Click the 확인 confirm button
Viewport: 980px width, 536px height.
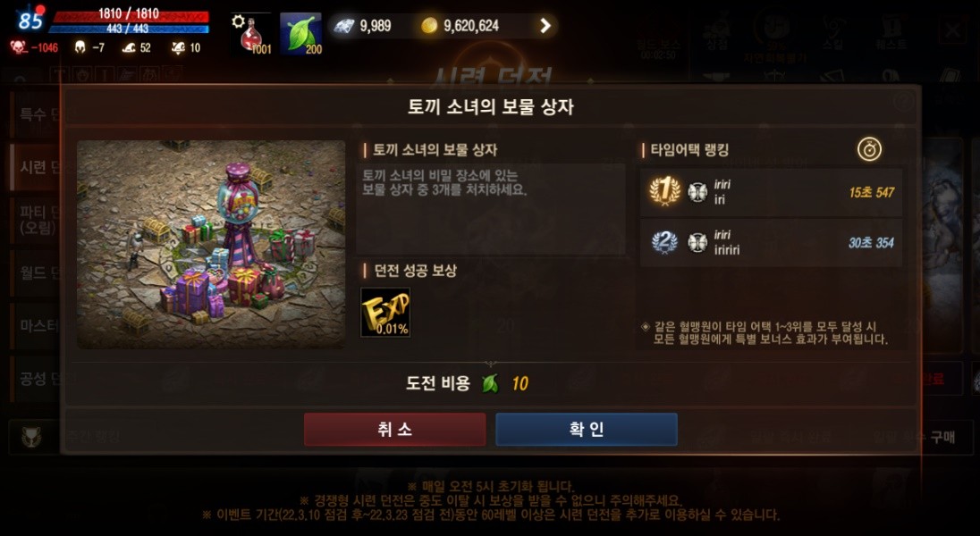587,429
